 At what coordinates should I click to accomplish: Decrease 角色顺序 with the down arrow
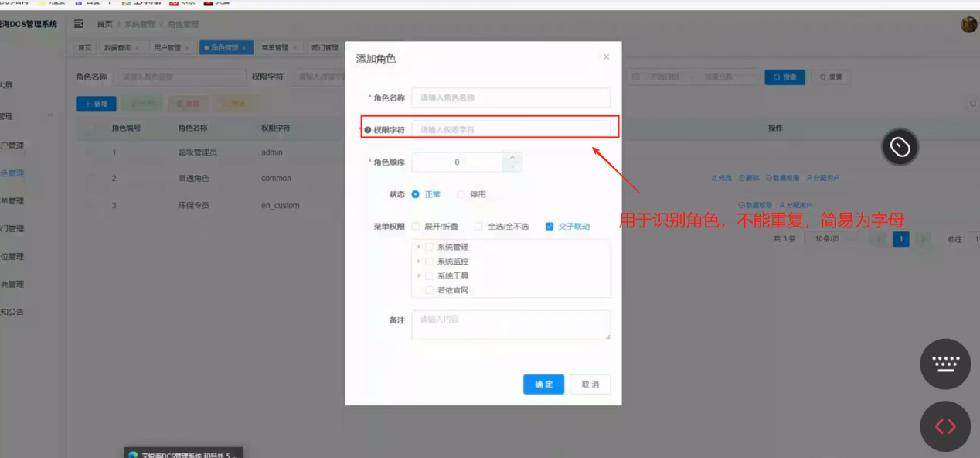click(x=512, y=167)
